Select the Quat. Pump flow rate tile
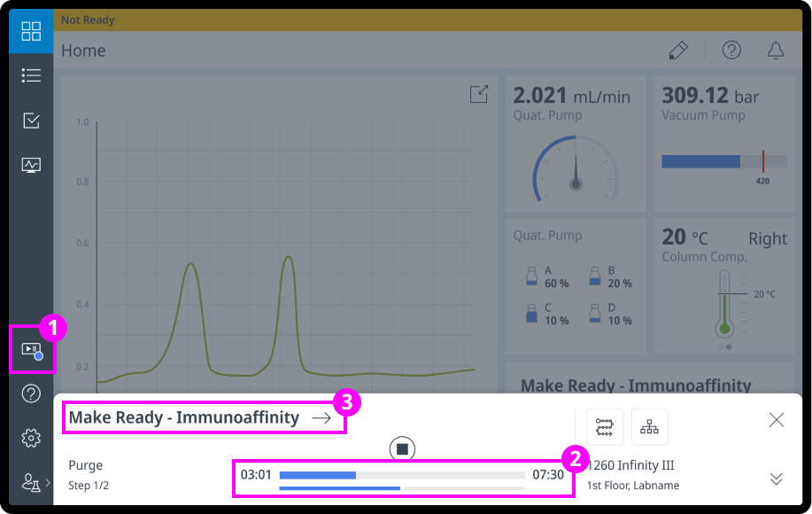Screen dimensions: 812x514 point(576,142)
